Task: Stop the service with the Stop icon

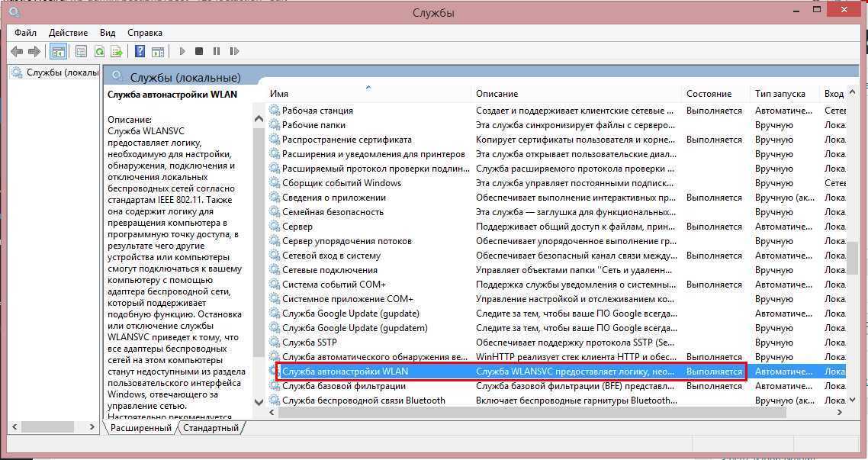Action: [199, 51]
